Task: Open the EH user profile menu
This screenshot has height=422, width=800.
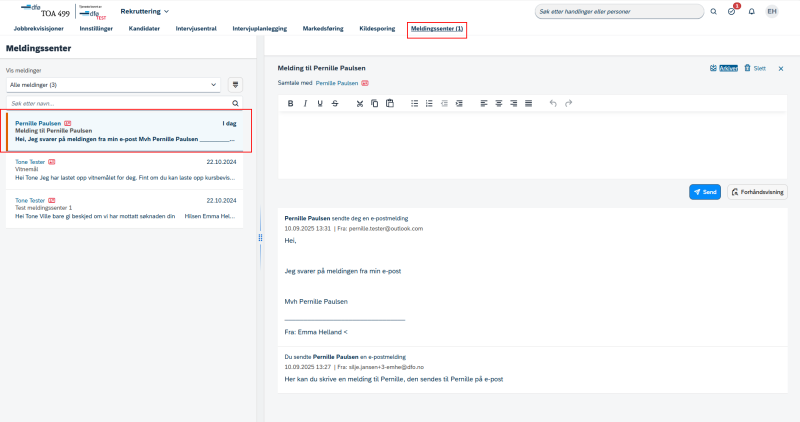Action: [772, 11]
